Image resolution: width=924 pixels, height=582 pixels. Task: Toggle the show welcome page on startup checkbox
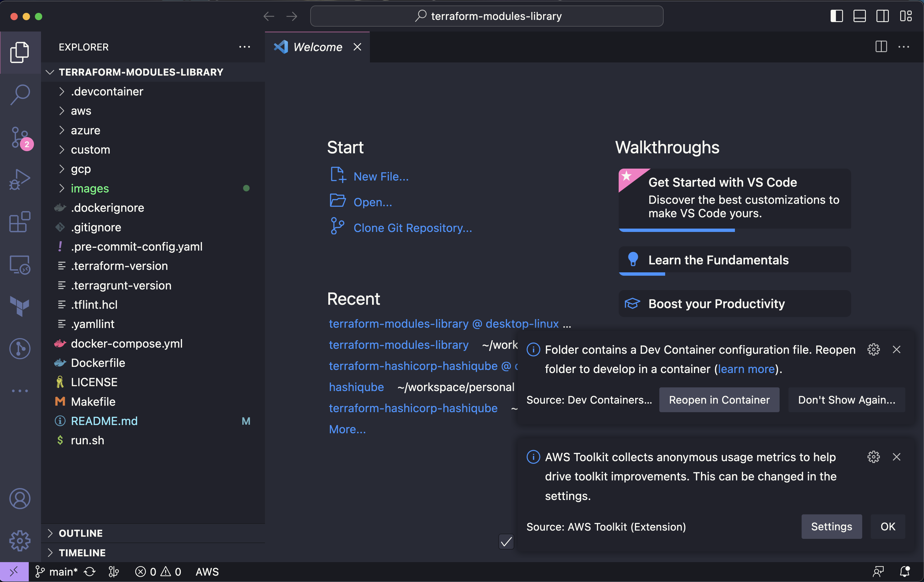(x=506, y=542)
